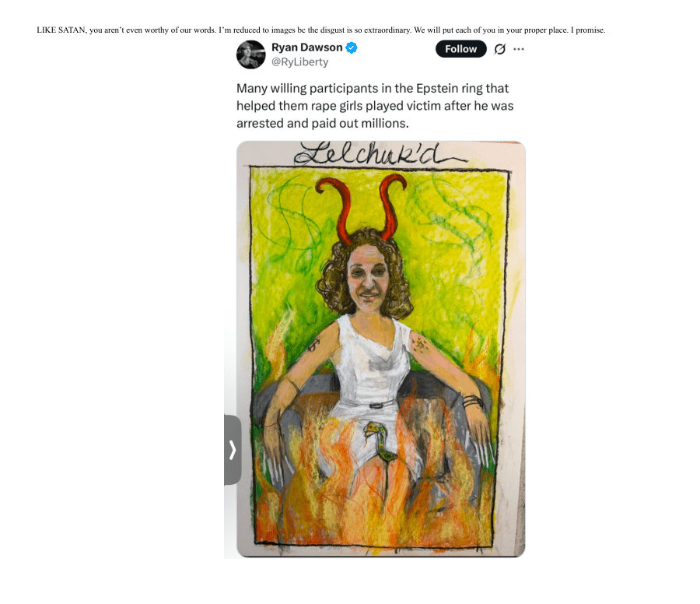Visit the Ryan Dawson display name link
700x604 pixels.
point(306,47)
